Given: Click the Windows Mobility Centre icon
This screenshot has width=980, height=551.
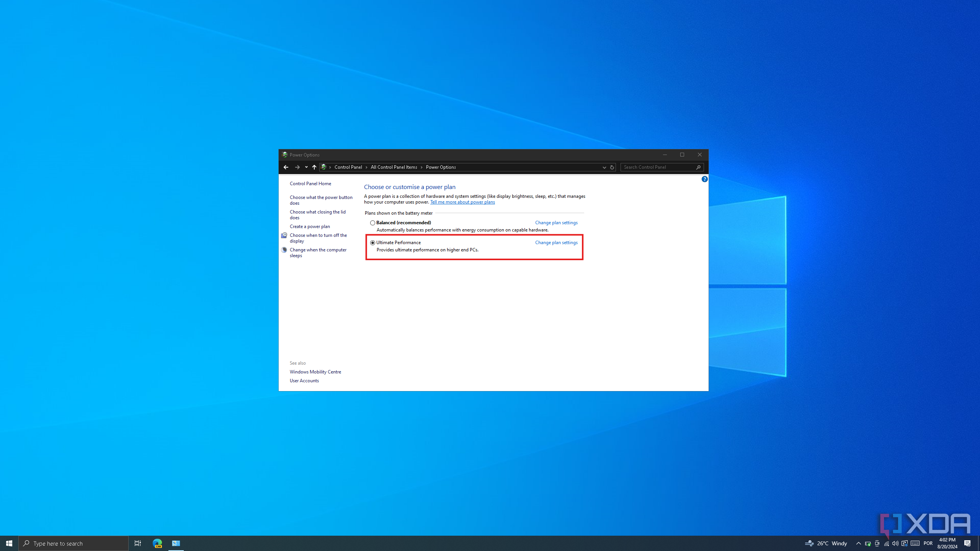Looking at the screenshot, I should 315,372.
